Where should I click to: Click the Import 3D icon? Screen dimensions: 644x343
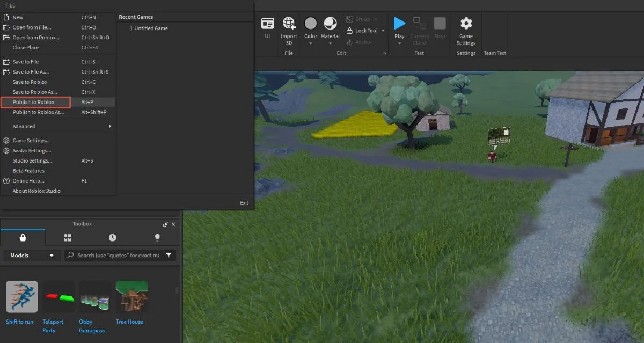pos(289,23)
